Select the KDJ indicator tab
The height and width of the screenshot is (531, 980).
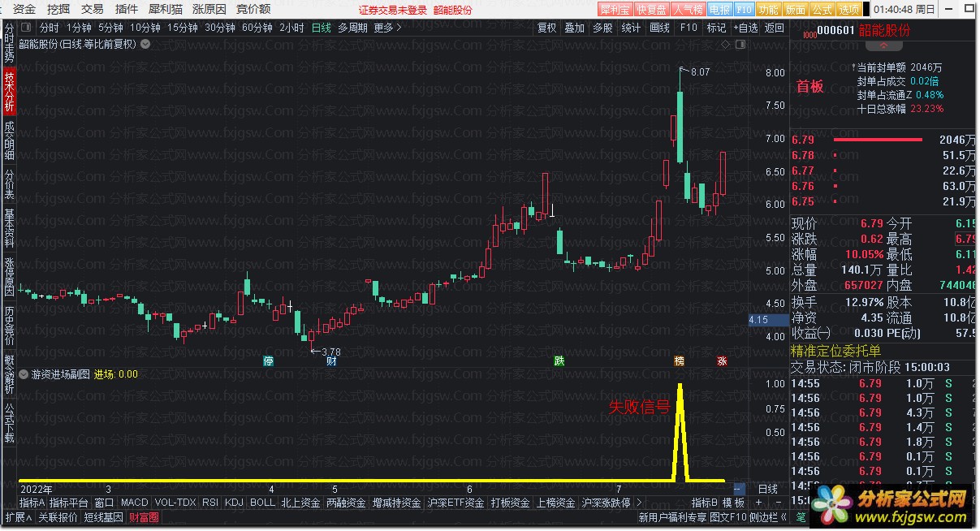pyautogui.click(x=235, y=503)
